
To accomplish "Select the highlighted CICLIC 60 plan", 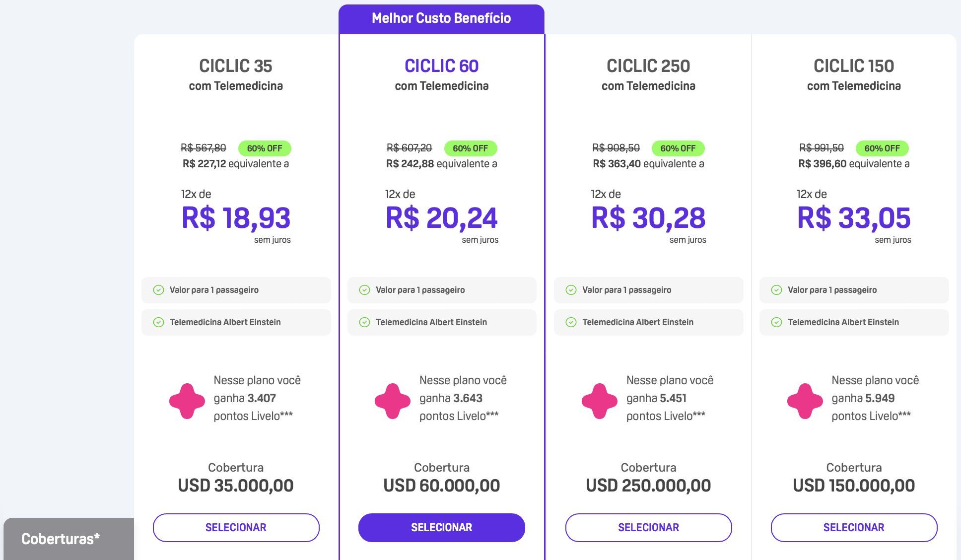I will tap(442, 528).
